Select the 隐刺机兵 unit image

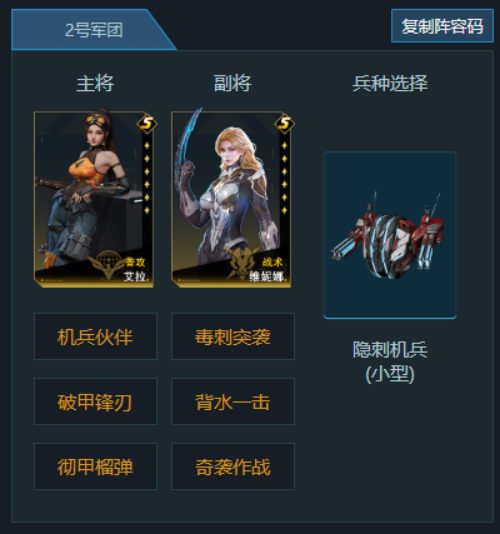pyautogui.click(x=390, y=235)
